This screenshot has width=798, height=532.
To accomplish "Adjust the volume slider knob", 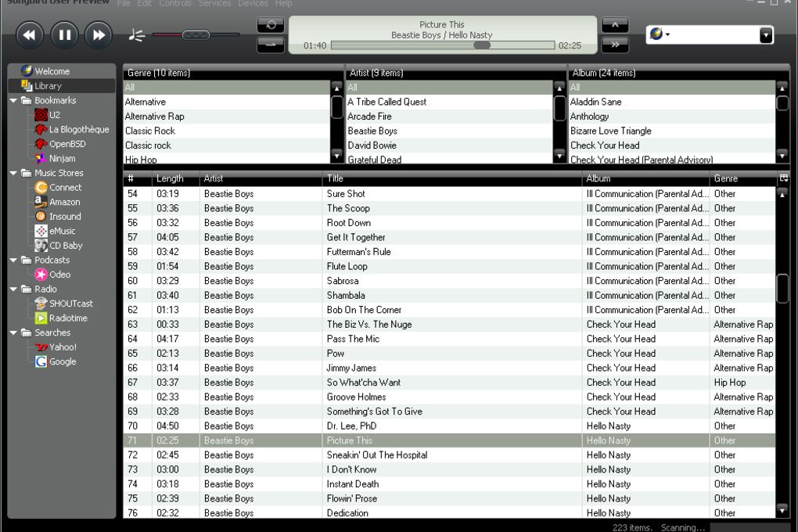I will click(x=196, y=34).
